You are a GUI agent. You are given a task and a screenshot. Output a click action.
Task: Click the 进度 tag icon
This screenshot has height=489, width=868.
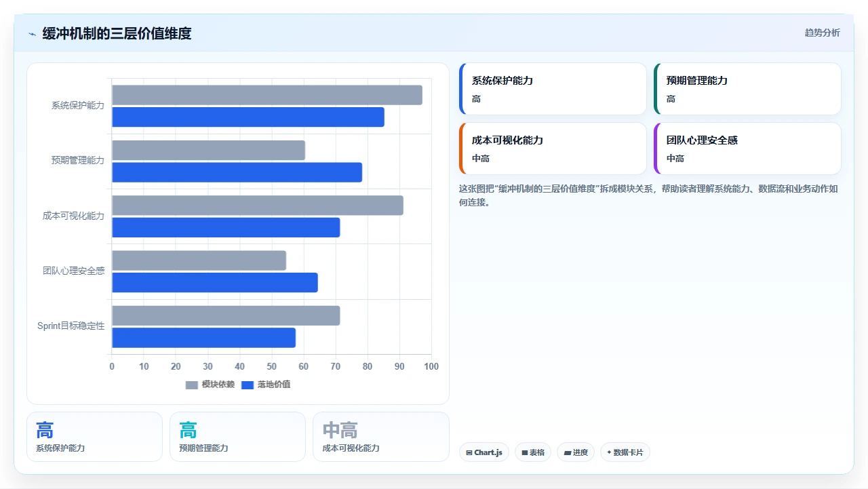[568, 452]
